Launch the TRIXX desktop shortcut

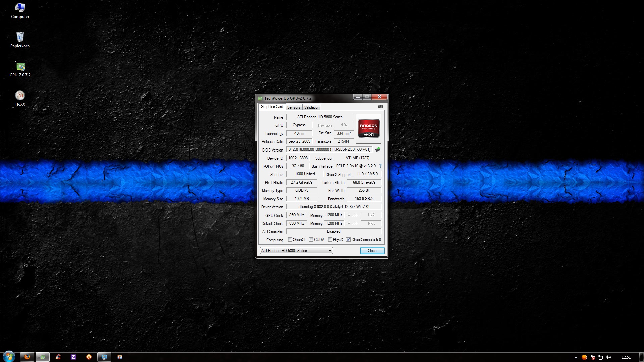[20, 98]
